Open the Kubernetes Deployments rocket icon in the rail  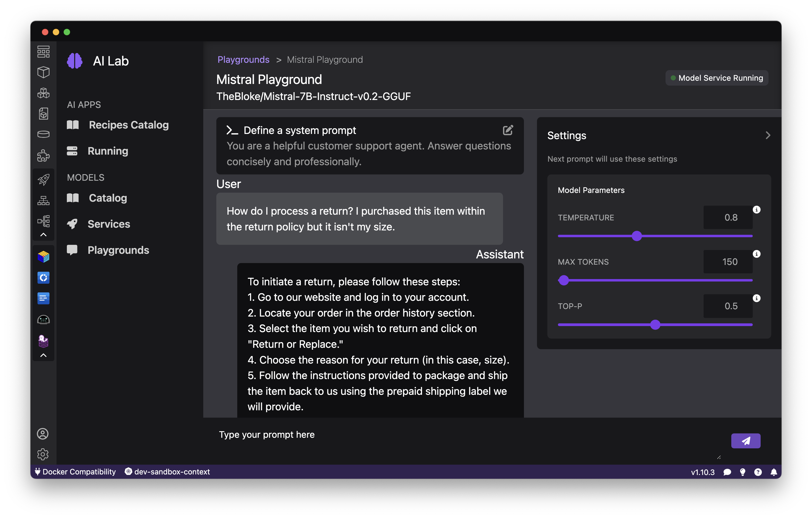tap(43, 179)
